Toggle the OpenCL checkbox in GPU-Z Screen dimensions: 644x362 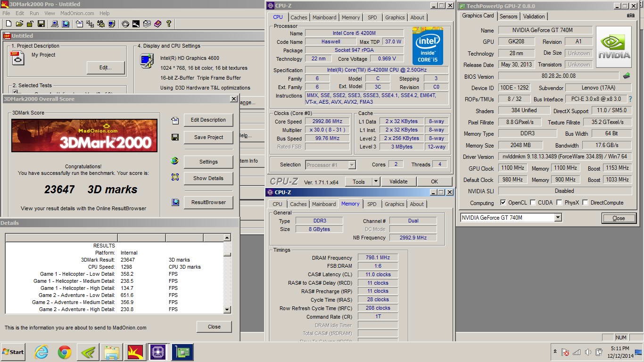point(503,203)
